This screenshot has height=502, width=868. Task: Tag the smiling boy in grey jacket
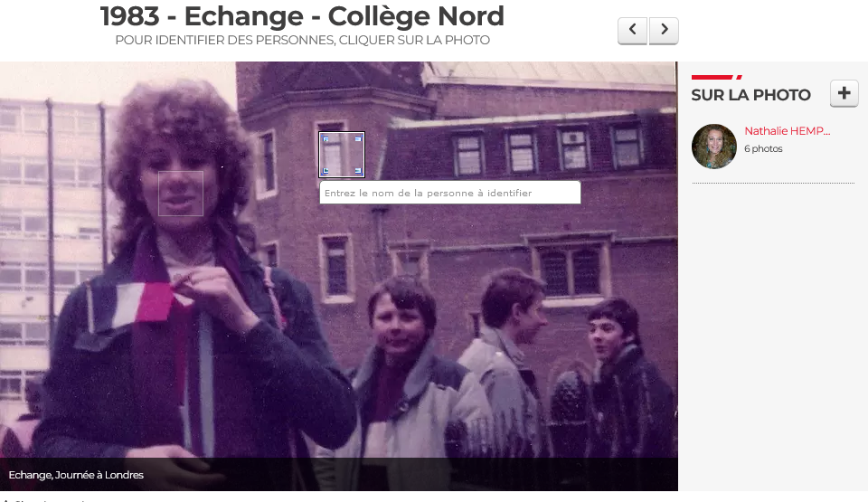pyautogui.click(x=401, y=320)
